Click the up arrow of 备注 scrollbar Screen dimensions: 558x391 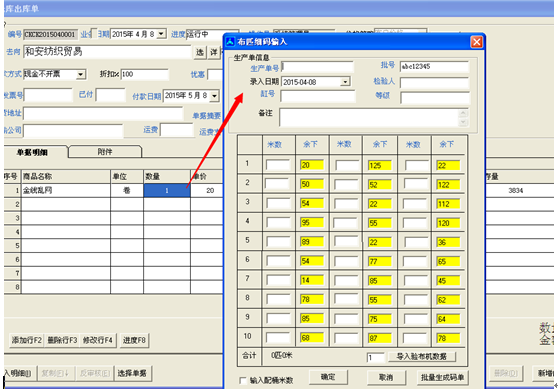[x=463, y=113]
